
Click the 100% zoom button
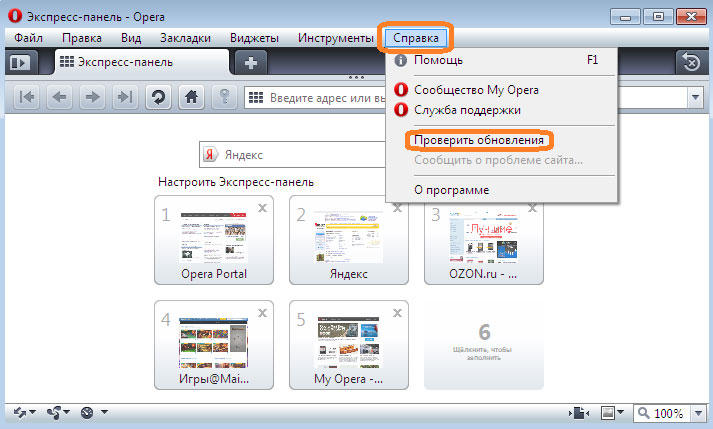[663, 413]
